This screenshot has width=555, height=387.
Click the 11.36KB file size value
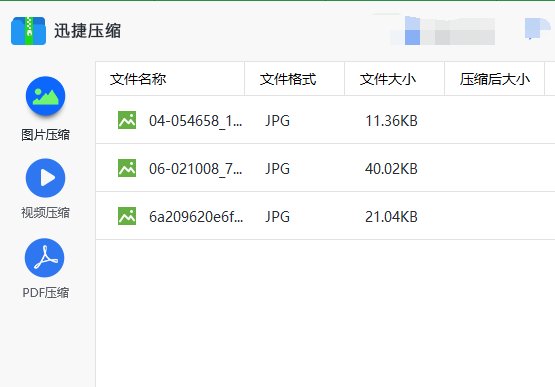[391, 121]
